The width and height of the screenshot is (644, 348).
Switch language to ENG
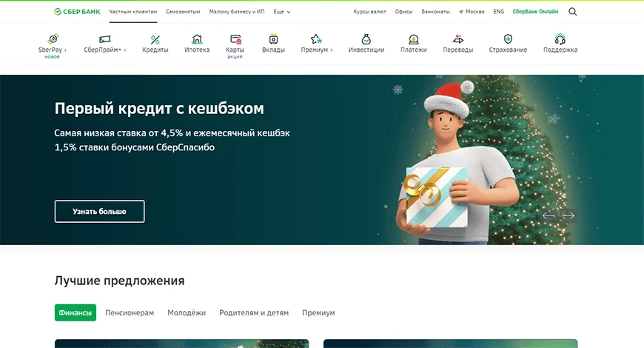(x=499, y=12)
